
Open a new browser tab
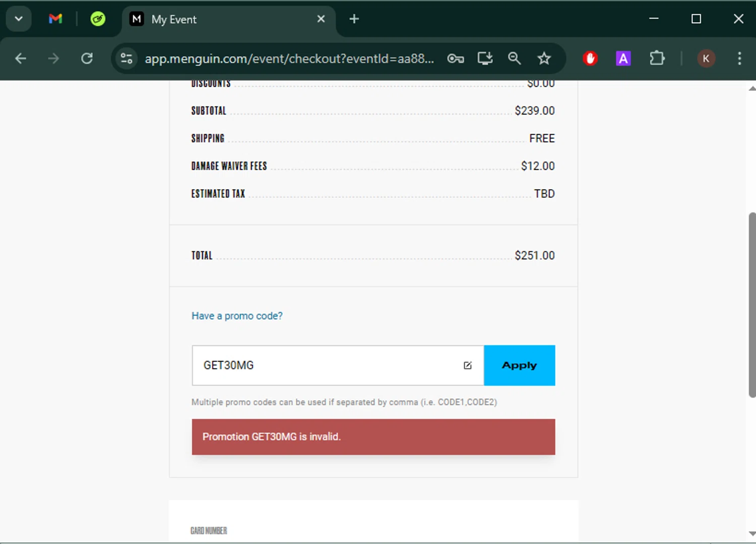click(354, 19)
